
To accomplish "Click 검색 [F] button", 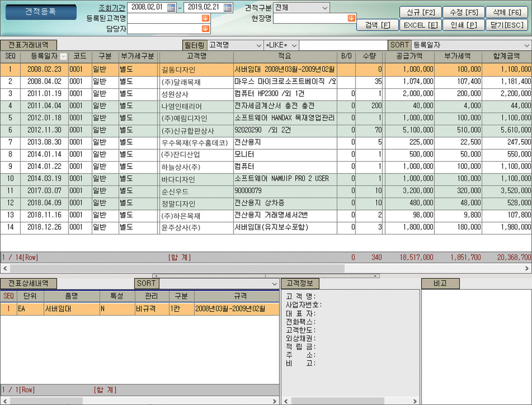I will 377,25.
